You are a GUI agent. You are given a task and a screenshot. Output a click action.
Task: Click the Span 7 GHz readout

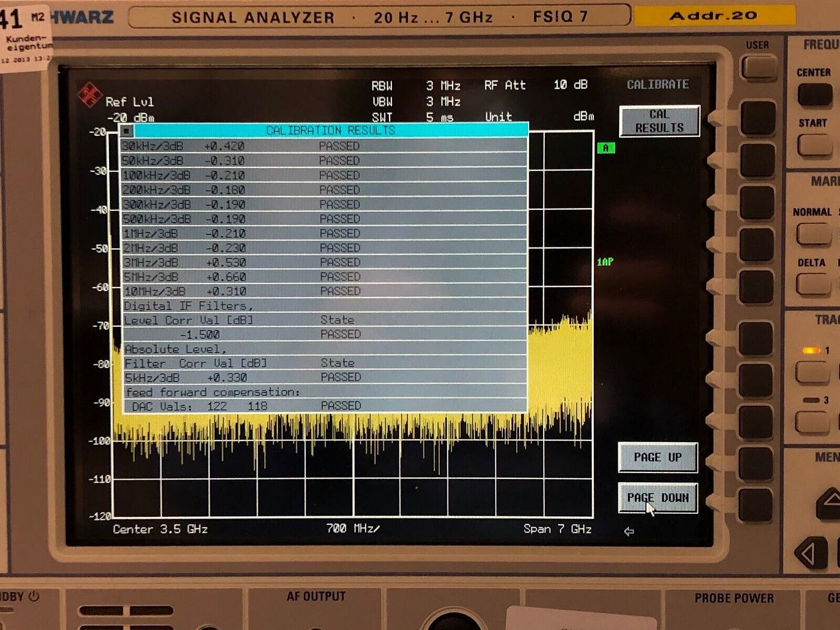tap(558, 529)
